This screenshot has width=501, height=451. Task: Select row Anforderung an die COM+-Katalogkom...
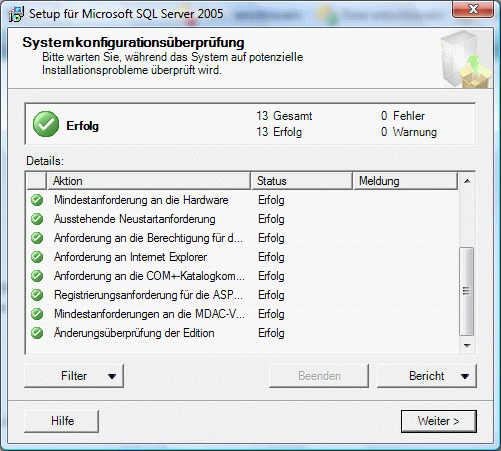tap(242, 276)
